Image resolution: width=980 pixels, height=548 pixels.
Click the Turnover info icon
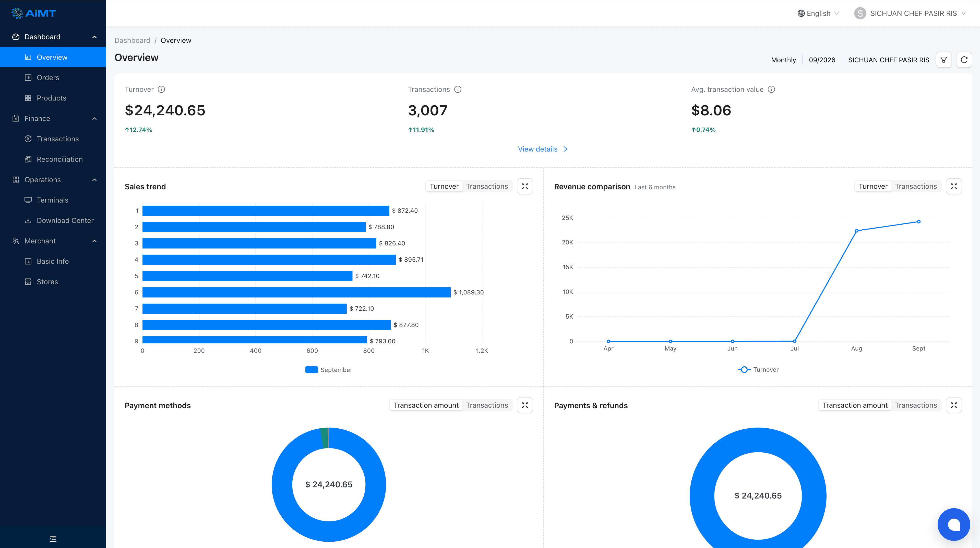click(x=161, y=89)
